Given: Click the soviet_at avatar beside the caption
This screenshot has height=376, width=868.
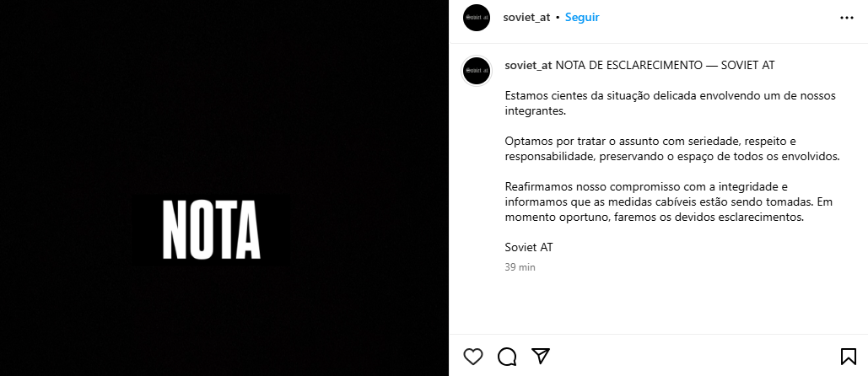Looking at the screenshot, I should (477, 71).
